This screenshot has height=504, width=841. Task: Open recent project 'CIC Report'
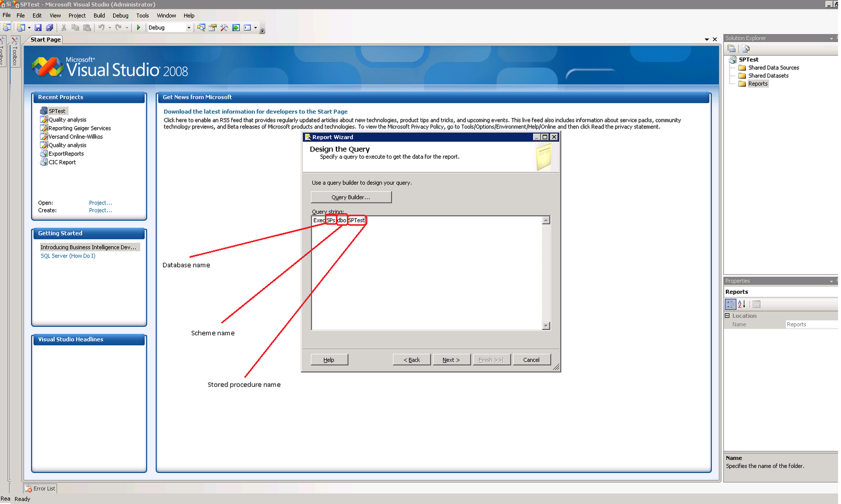pos(62,162)
